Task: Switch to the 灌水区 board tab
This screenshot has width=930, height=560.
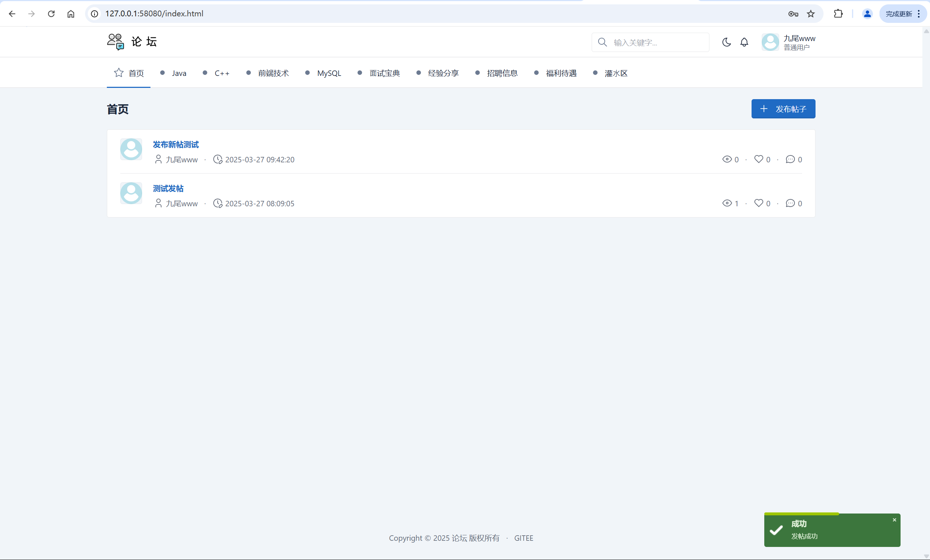Action: 616,73
